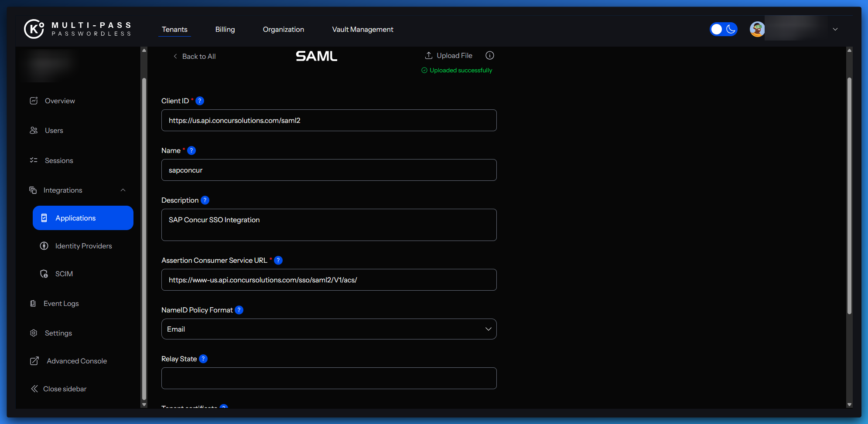Open the Vault Management tab
Viewport: 868px width, 424px height.
362,29
